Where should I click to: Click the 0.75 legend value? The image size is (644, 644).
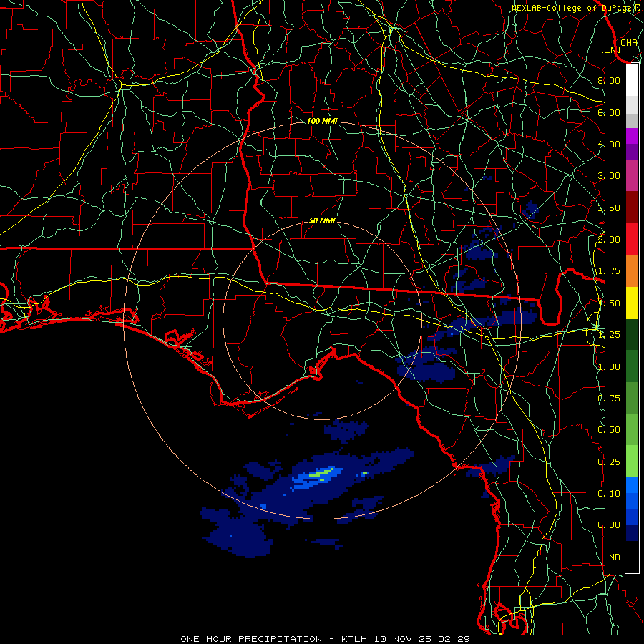click(609, 398)
